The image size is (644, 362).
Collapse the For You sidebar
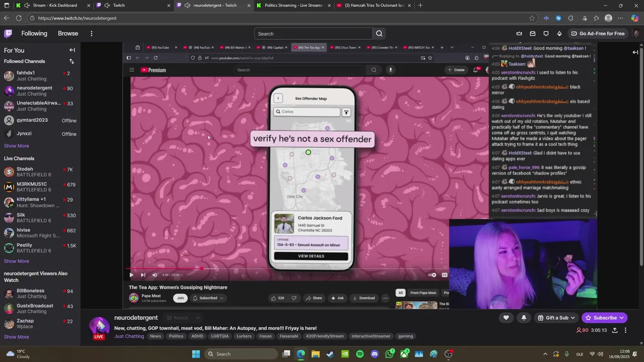[72, 50]
